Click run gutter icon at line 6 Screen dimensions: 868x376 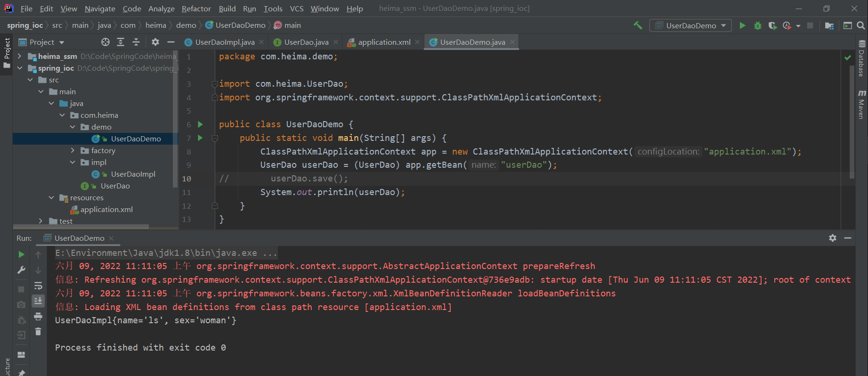click(200, 124)
